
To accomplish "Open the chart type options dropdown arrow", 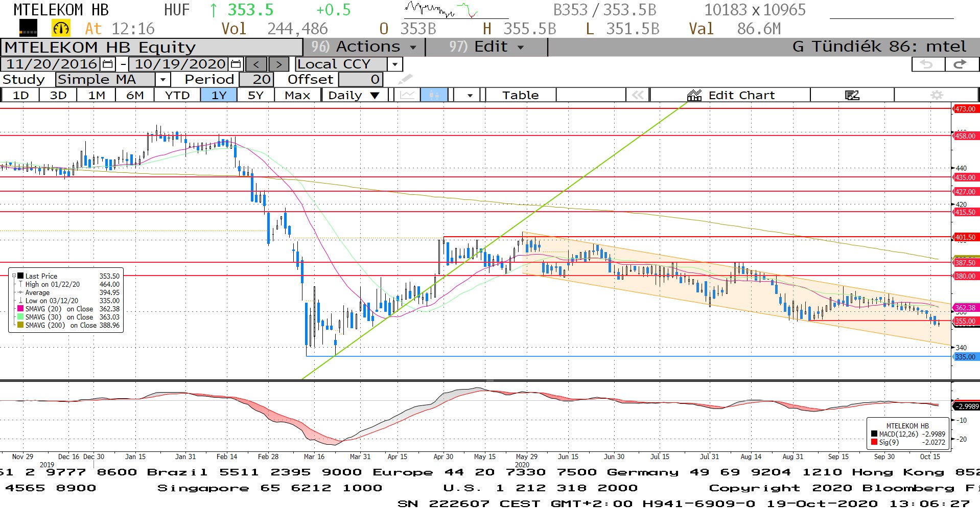I will coord(470,95).
